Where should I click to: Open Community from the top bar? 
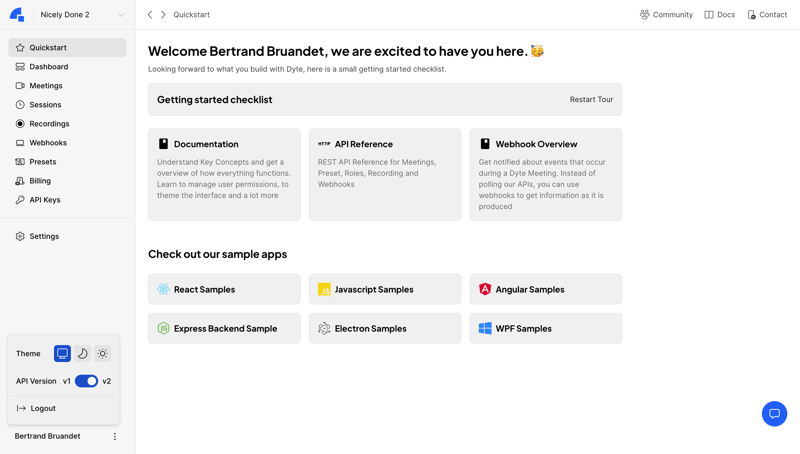pyautogui.click(x=666, y=15)
